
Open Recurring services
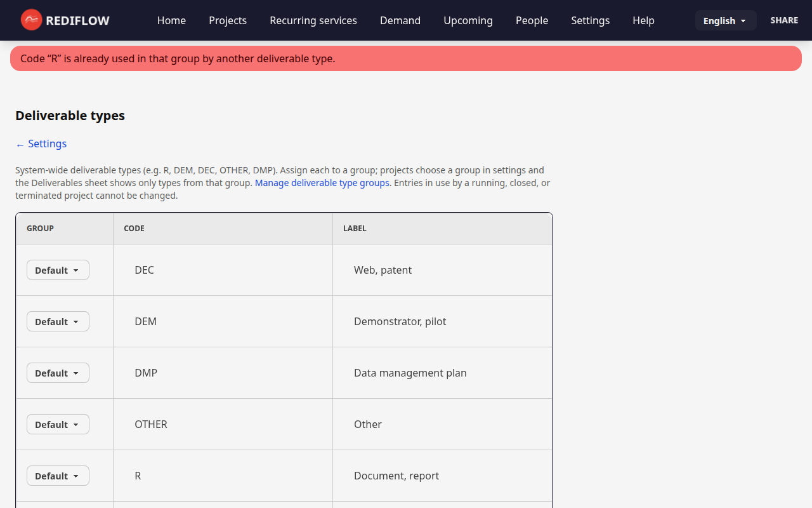pos(313,20)
